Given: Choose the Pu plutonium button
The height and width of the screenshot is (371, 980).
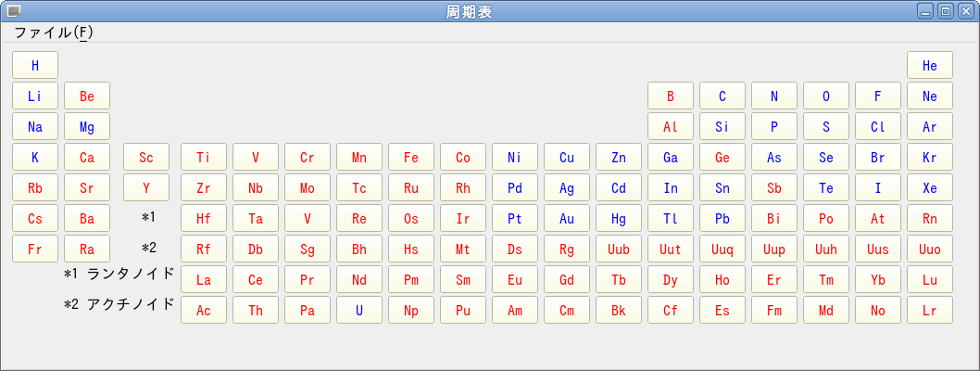Looking at the screenshot, I should tap(463, 311).
